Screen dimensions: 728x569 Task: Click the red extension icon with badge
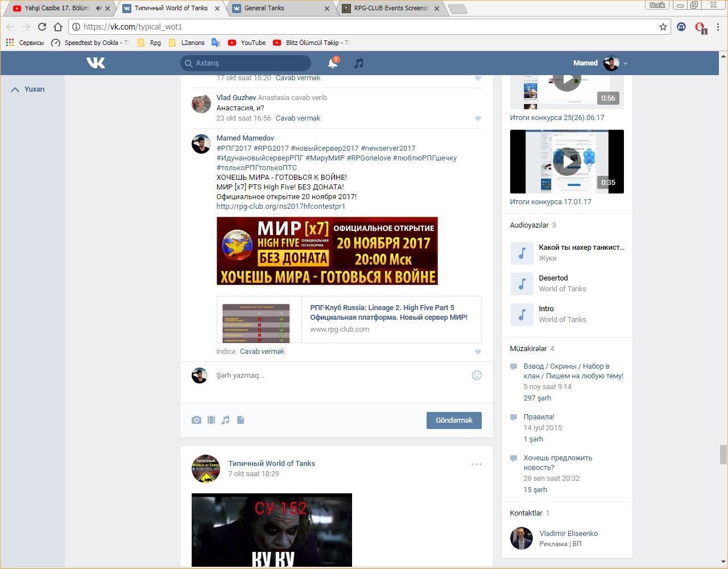point(700,27)
